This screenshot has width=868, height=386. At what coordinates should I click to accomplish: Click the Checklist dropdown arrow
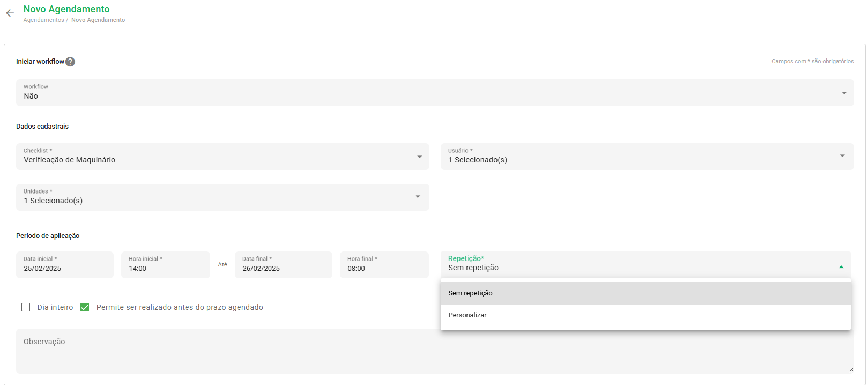pos(419,157)
